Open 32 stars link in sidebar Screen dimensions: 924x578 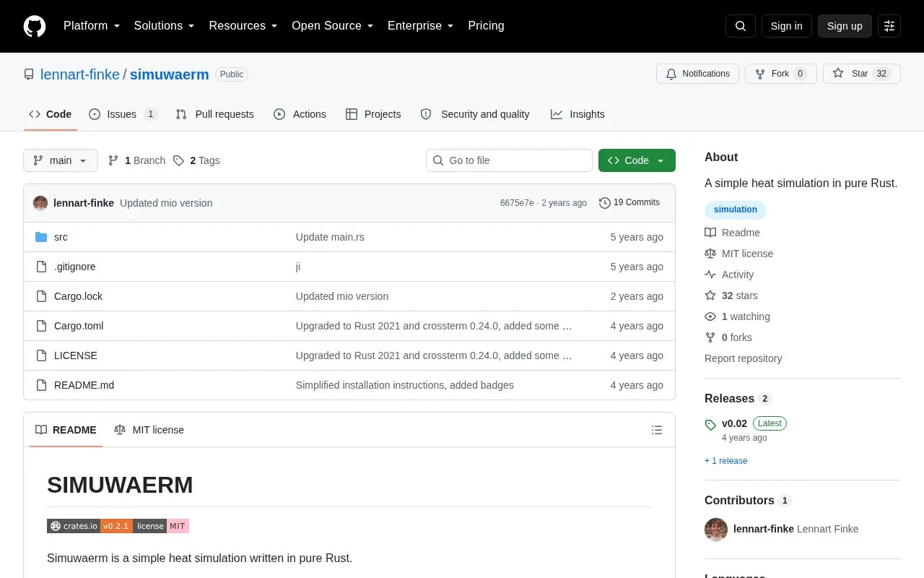pos(731,296)
